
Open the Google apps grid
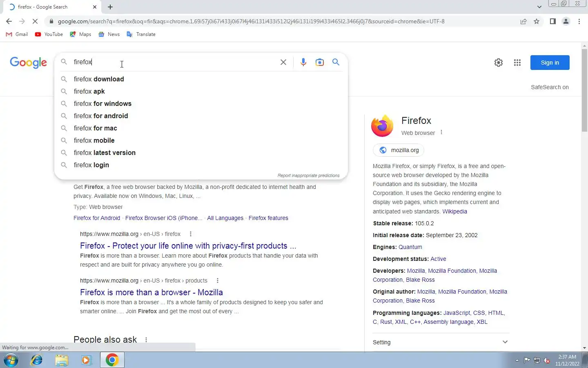point(517,63)
